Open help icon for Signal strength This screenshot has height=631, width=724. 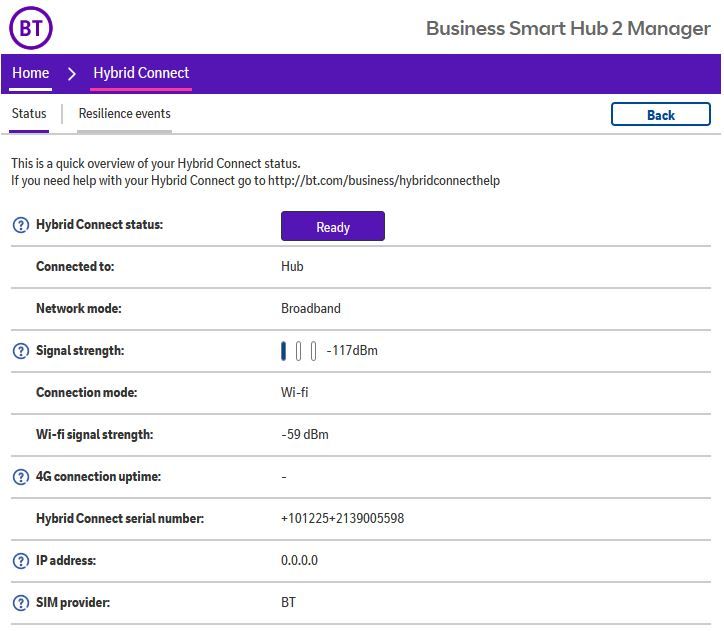21,351
